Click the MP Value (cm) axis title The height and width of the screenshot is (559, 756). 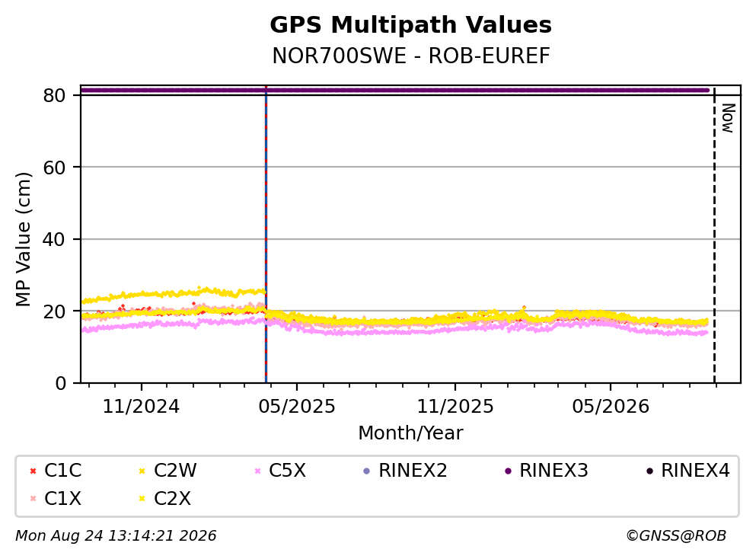pos(23,238)
